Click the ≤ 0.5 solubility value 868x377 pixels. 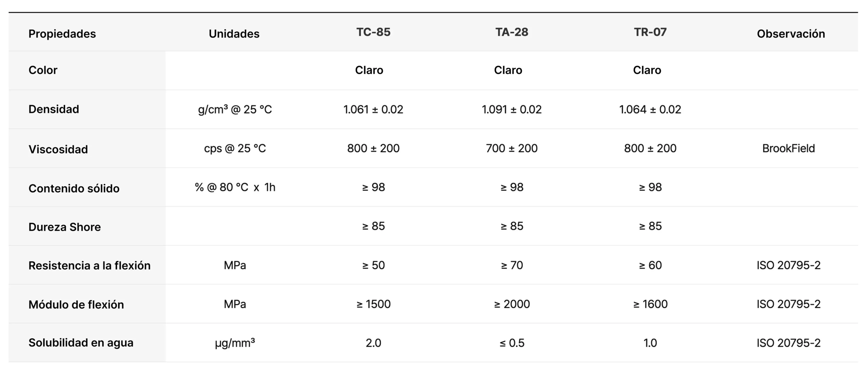pos(512,343)
